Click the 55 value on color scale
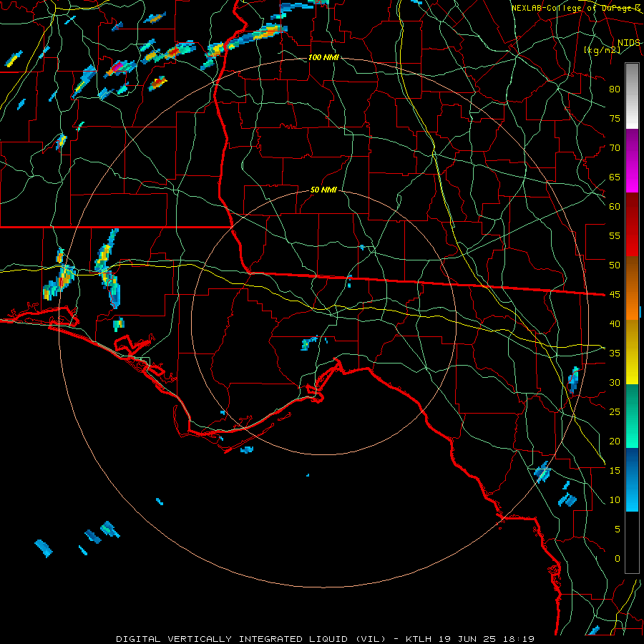The height and width of the screenshot is (644, 644). click(615, 235)
